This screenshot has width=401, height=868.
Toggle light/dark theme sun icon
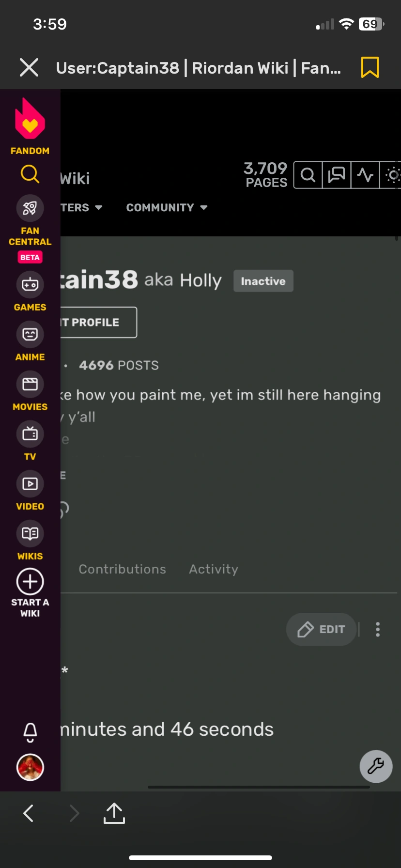pyautogui.click(x=392, y=175)
